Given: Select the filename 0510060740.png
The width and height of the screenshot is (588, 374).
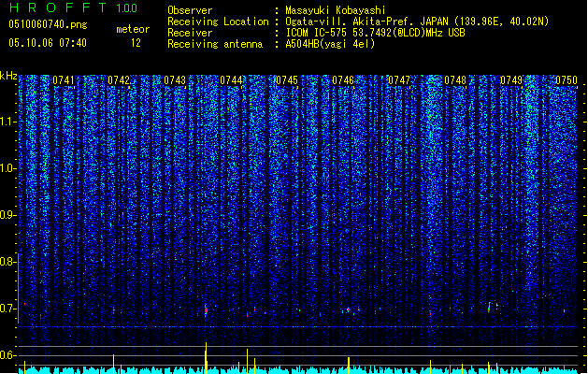Looking at the screenshot, I should (48, 24).
